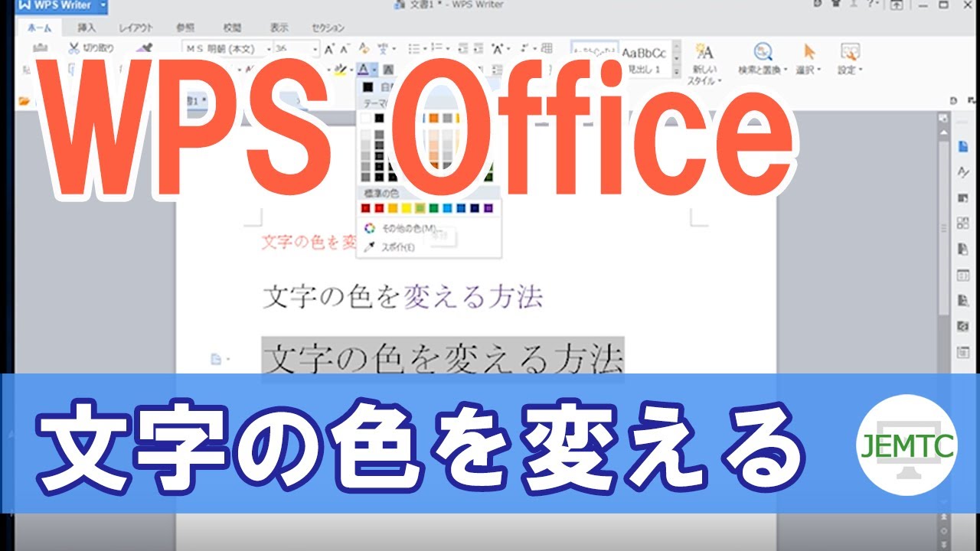The height and width of the screenshot is (551, 980).
Task: Select the Format Painter brush icon
Action: (x=143, y=47)
